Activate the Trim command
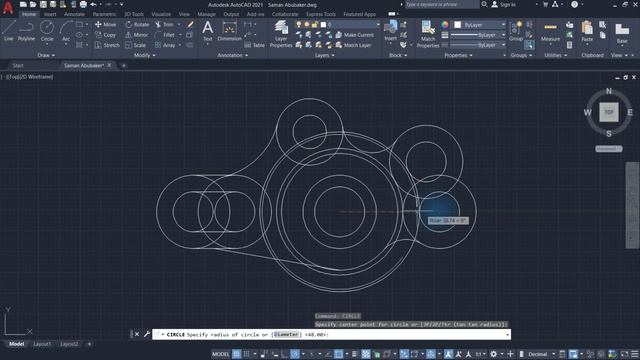This screenshot has width=640, height=360. [164, 24]
